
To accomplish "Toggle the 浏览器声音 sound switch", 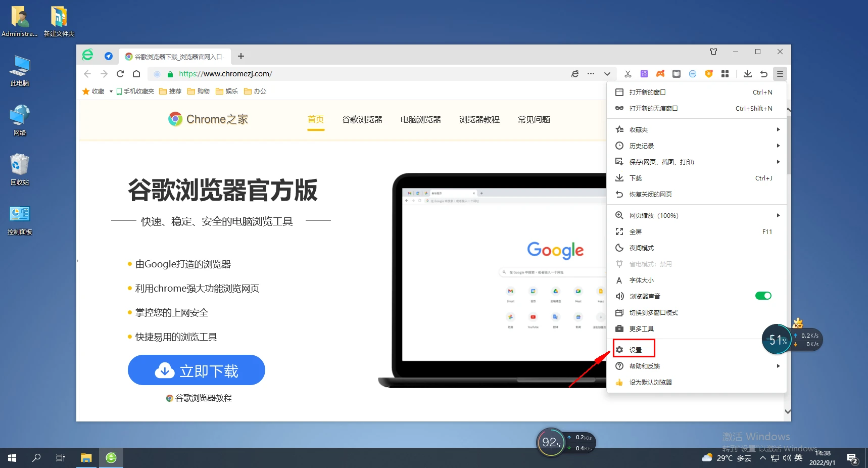I will tap(763, 296).
